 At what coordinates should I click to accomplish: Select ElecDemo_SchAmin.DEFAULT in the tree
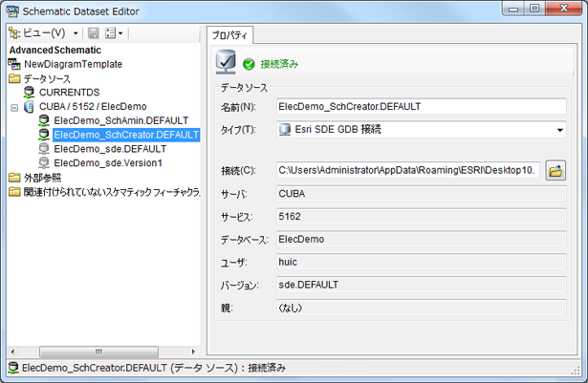[121, 120]
